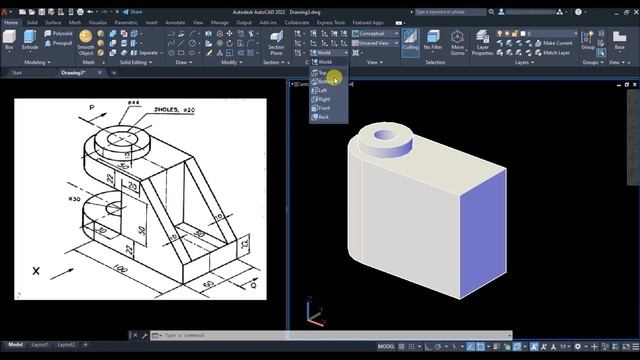Select Right in the UCS list
The width and height of the screenshot is (640, 360).
(x=329, y=99)
